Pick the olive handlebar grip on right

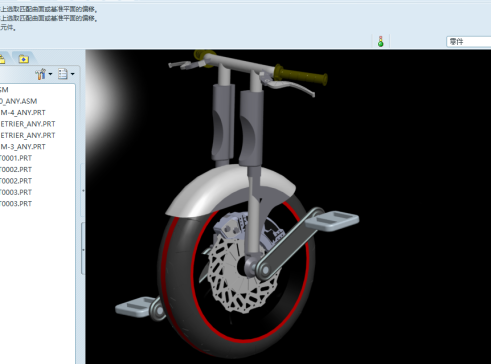[301, 75]
